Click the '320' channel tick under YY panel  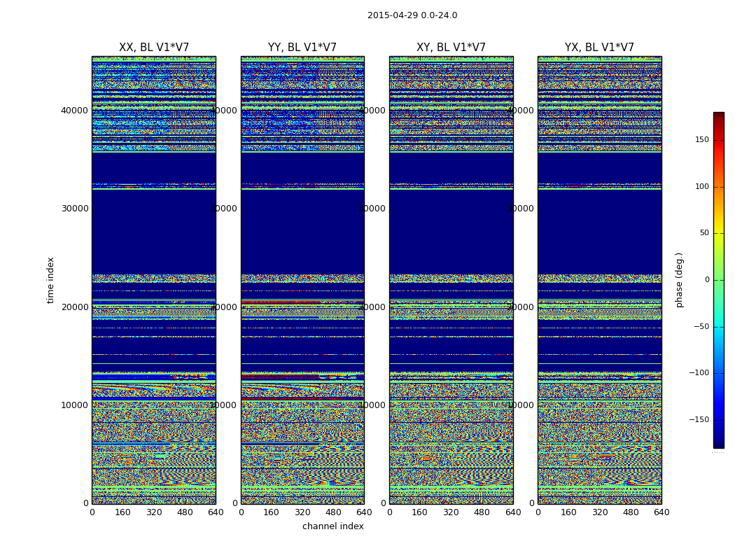pos(302,512)
